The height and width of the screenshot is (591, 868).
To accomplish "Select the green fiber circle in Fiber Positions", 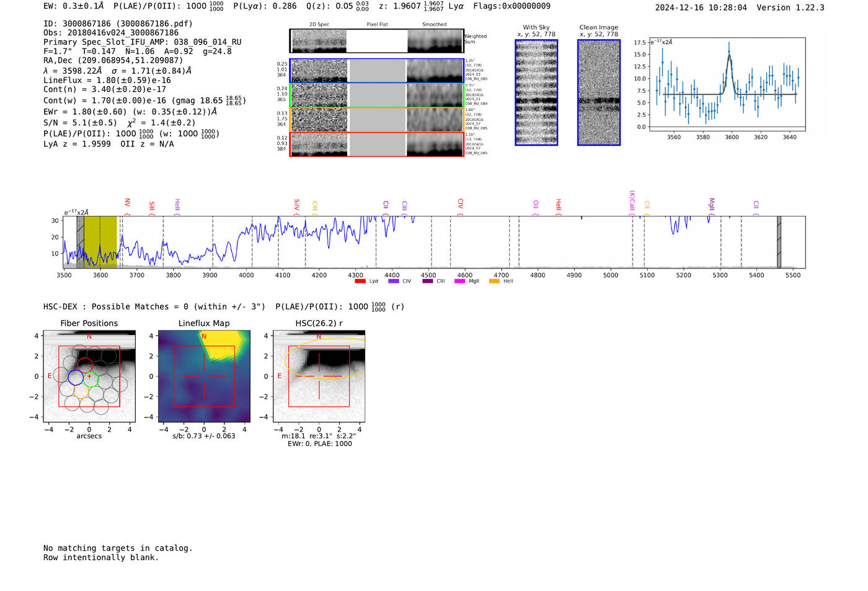I will (x=91, y=380).
